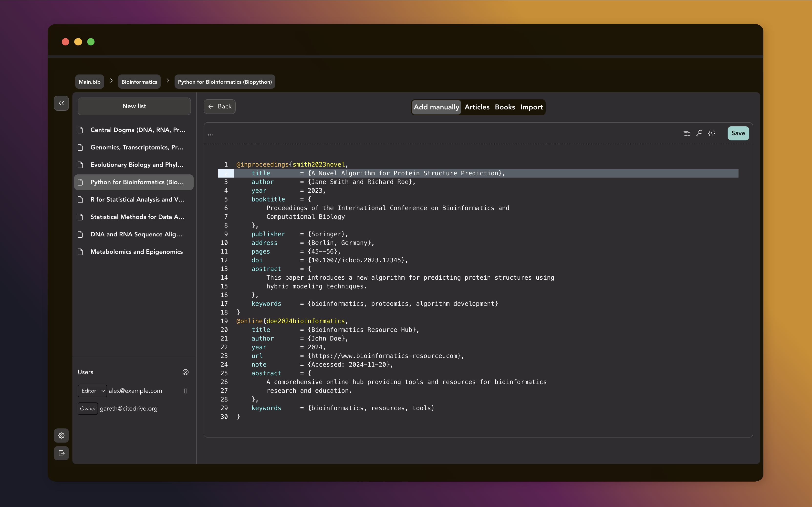Open the Books tab
812x507 pixels.
(x=505, y=107)
